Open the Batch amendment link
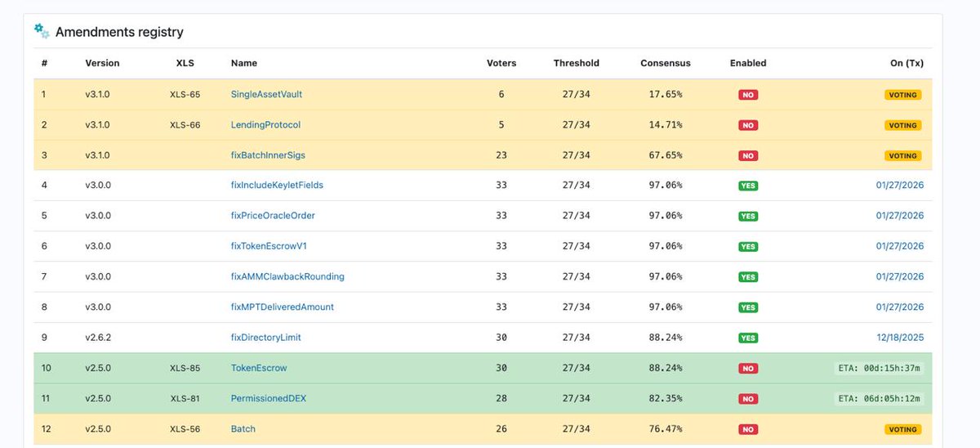980x448 pixels. pyautogui.click(x=243, y=428)
